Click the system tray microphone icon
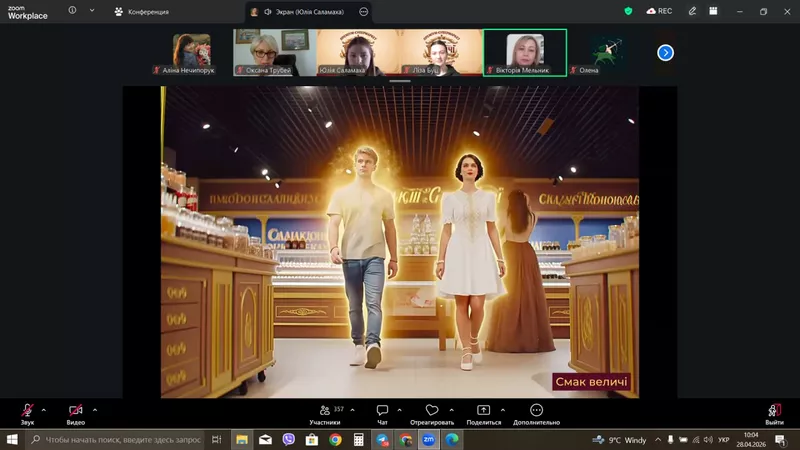 pyautogui.click(x=670, y=440)
